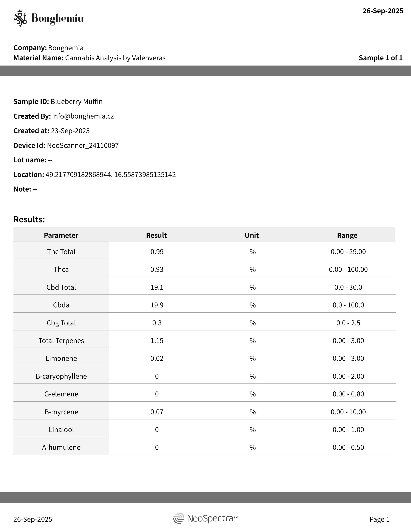The image size is (411, 532).
Task: Click the NeoSpectra swirl logo icon
Action: click(x=179, y=518)
